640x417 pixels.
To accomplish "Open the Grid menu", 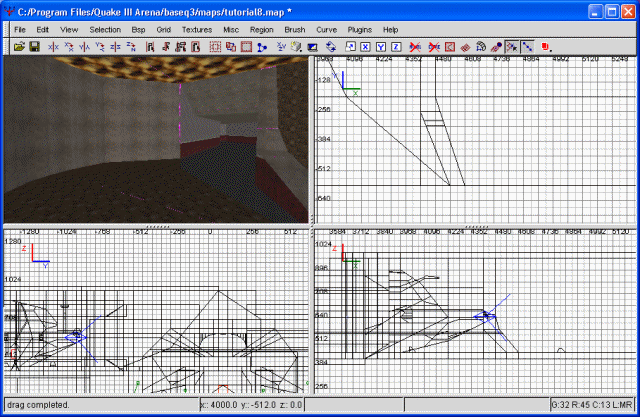I will click(163, 29).
